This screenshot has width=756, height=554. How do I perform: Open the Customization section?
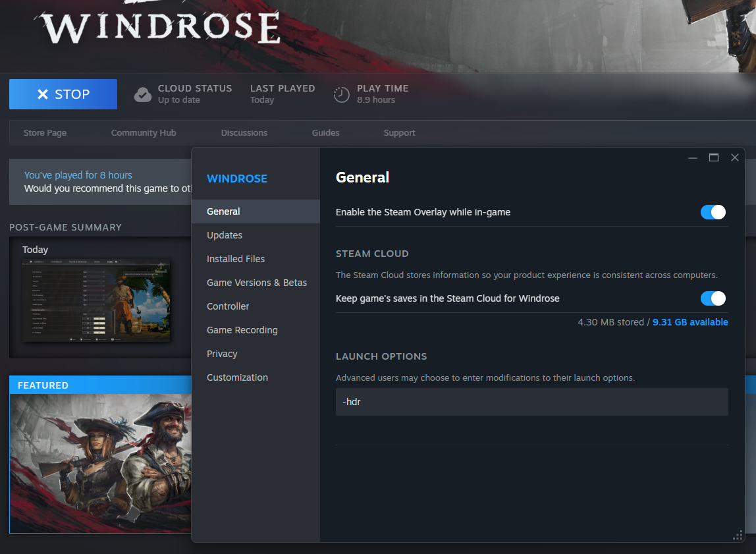(256, 377)
